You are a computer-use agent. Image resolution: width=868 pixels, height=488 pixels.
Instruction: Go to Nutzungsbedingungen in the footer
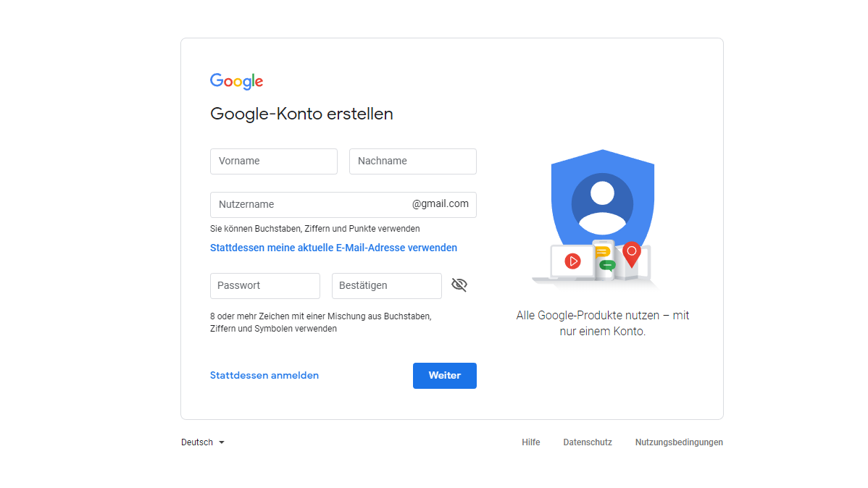click(x=679, y=442)
